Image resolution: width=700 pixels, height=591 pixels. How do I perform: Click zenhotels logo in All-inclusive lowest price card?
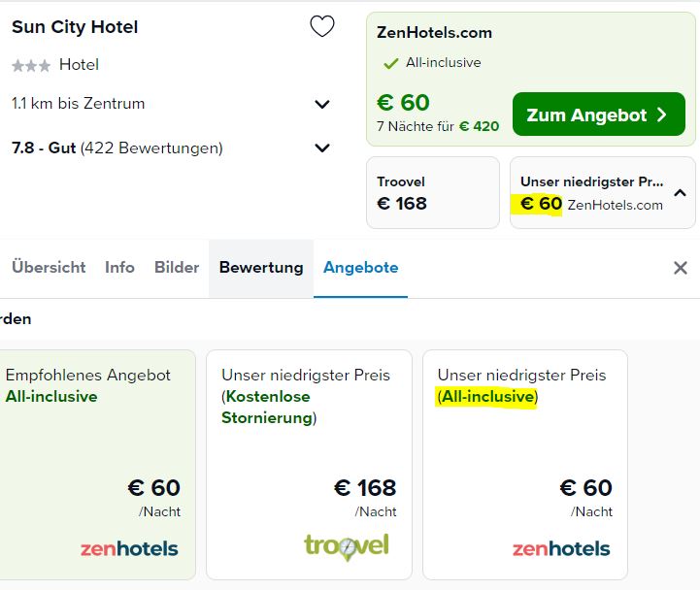(x=561, y=548)
